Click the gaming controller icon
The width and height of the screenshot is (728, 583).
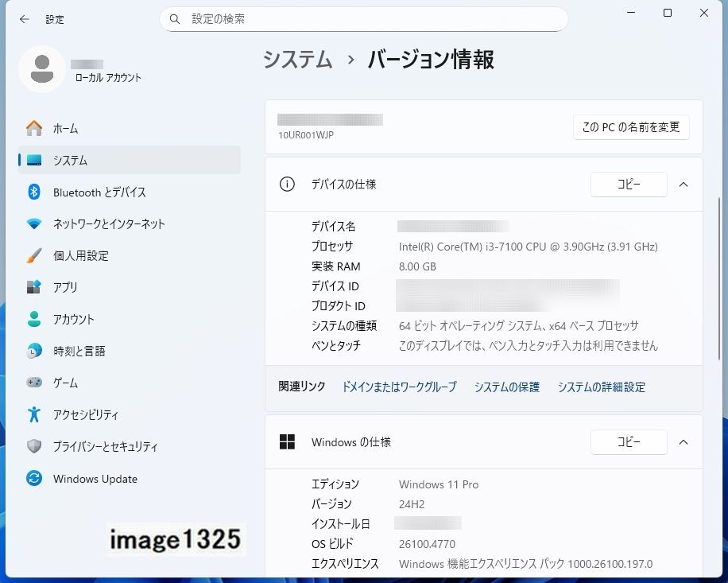tap(34, 383)
